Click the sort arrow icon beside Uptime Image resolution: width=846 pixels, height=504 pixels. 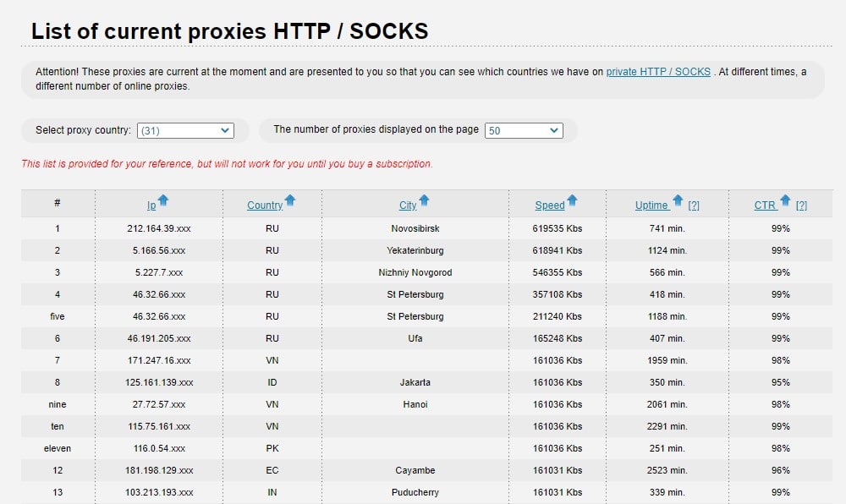click(x=678, y=200)
